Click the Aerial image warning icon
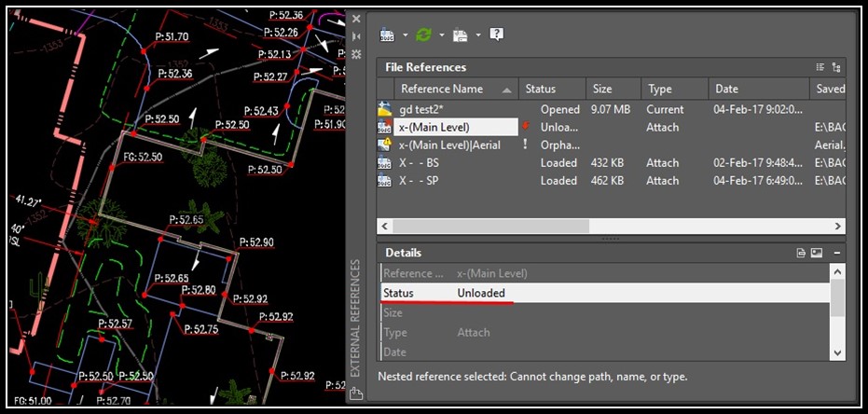 click(385, 145)
